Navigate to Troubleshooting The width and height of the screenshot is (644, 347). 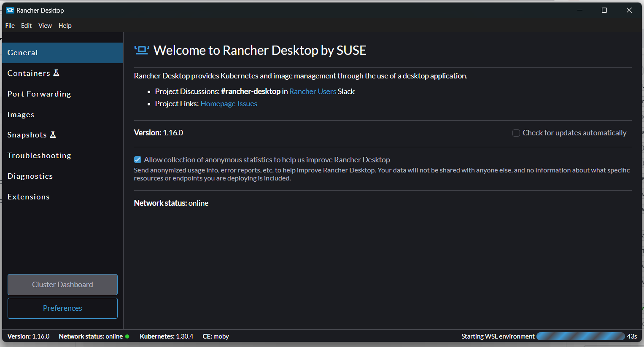click(x=62, y=156)
